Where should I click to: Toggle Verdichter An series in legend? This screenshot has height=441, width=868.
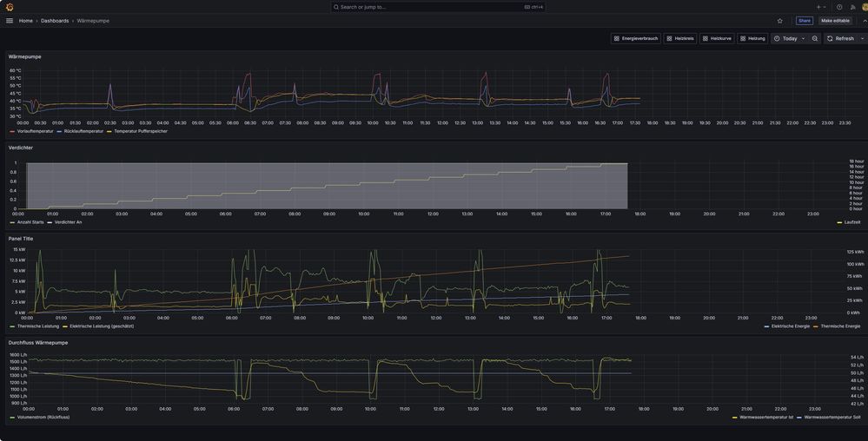(x=68, y=222)
